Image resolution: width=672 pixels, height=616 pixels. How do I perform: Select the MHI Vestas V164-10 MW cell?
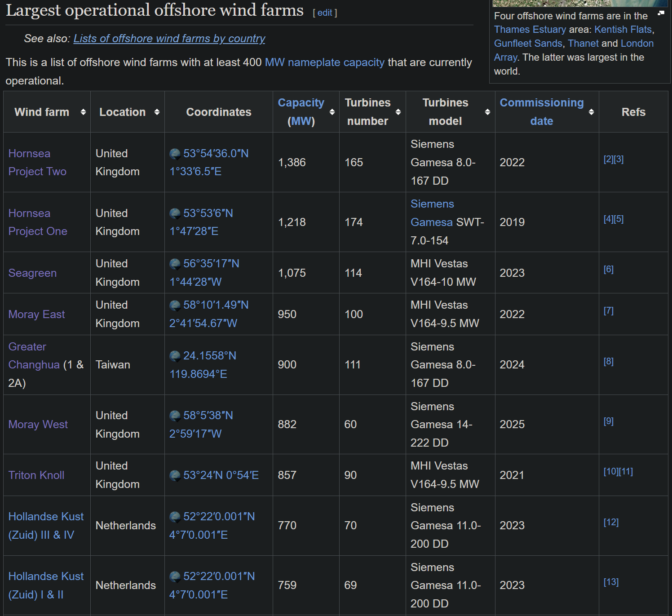(x=451, y=273)
